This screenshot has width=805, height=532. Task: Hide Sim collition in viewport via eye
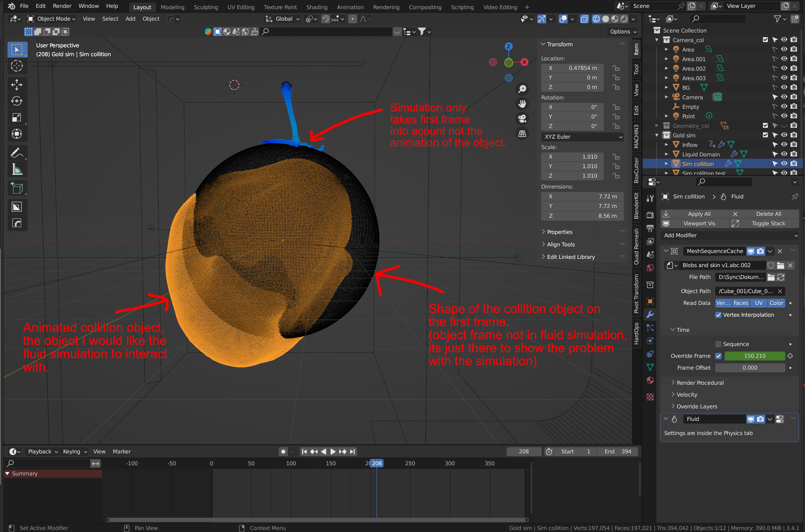784,164
